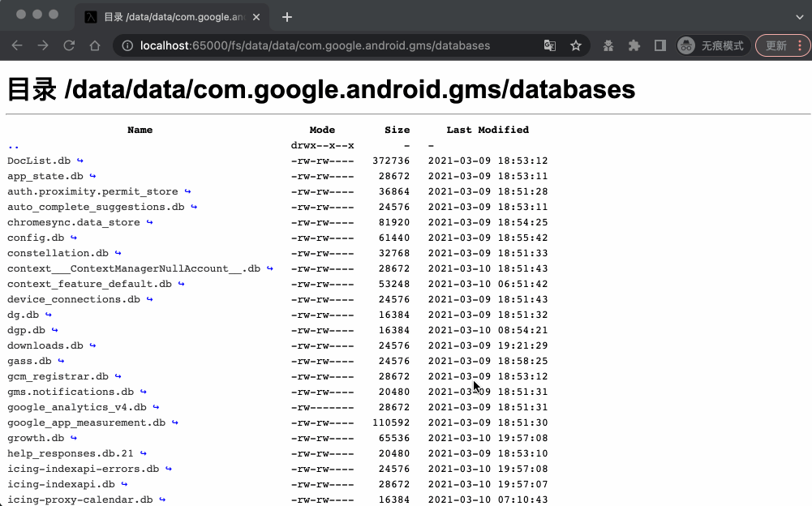
Task: Click the 更新 update button
Action: pos(783,45)
